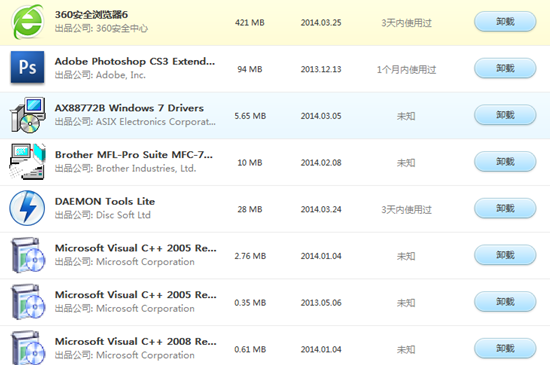The image size is (550, 371).
Task: Select the Adobe Photoshop CS3 Extend... name
Action: click(135, 61)
